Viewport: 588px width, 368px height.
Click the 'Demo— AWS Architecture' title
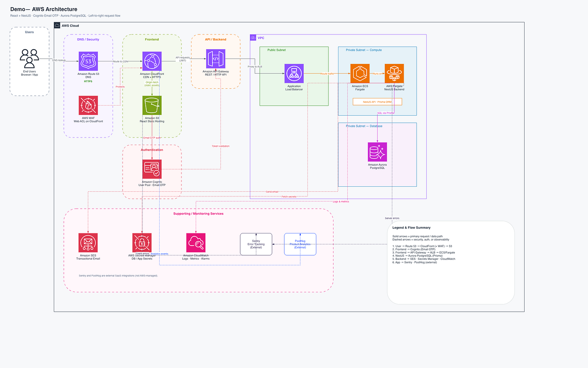[44, 9]
